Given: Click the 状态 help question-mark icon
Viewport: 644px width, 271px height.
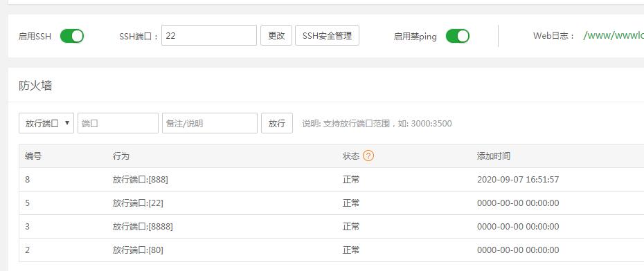Looking at the screenshot, I should coord(368,156).
